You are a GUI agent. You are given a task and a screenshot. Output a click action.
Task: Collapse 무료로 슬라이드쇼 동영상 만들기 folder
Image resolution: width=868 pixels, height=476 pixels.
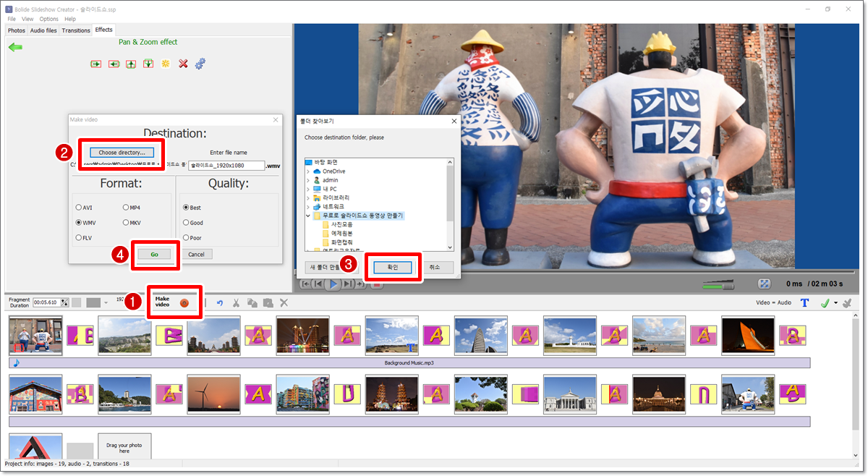click(308, 216)
